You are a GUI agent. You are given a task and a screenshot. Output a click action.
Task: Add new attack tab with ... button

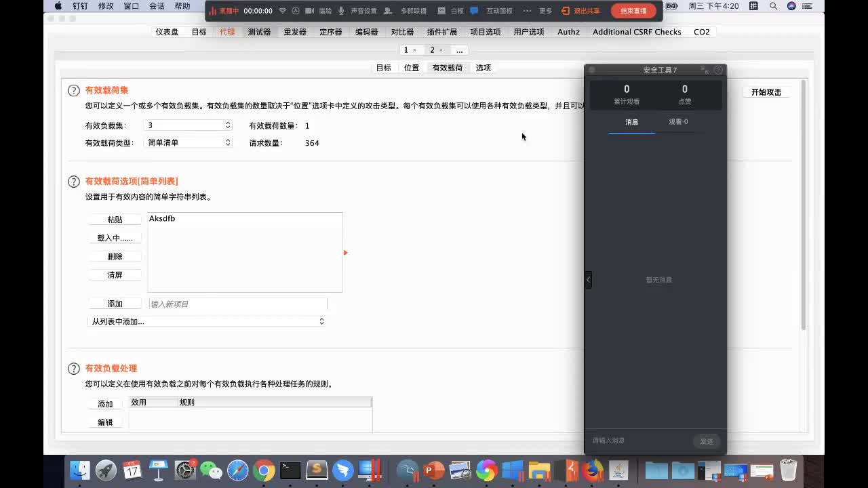pyautogui.click(x=459, y=50)
